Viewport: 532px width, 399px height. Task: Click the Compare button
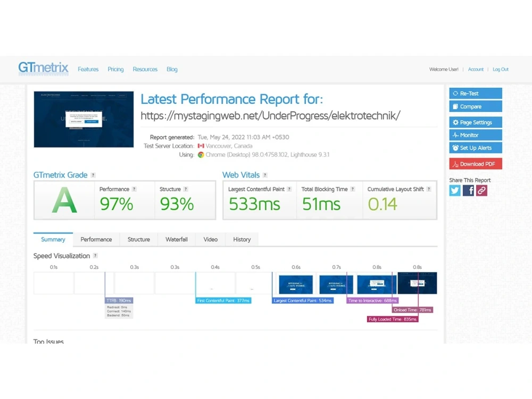[x=476, y=106]
